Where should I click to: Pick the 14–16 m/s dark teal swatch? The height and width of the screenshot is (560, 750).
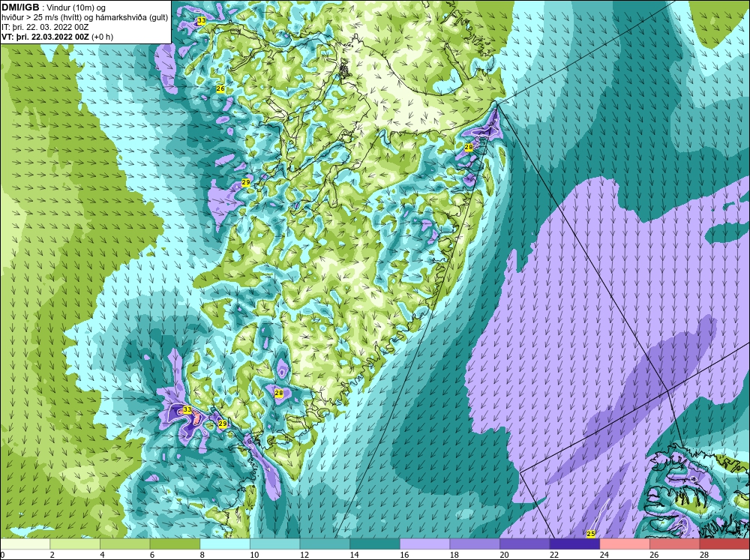click(374, 544)
